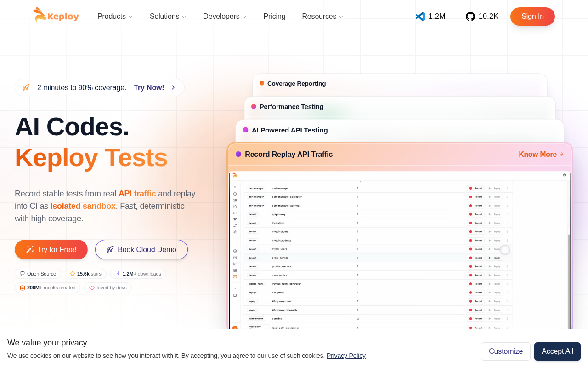Viewport: 588px width, 368px height.
Task: Click Customize in the cookie banner
Action: [506, 351]
